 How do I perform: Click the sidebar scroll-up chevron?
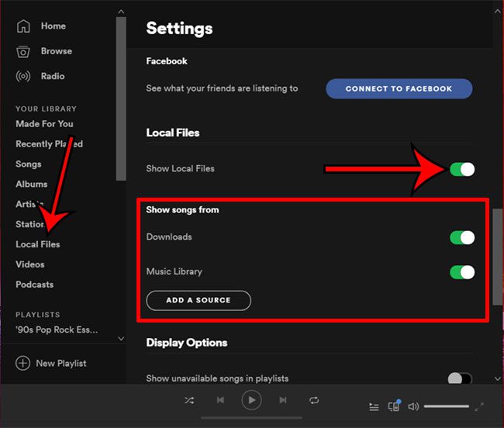pos(120,12)
